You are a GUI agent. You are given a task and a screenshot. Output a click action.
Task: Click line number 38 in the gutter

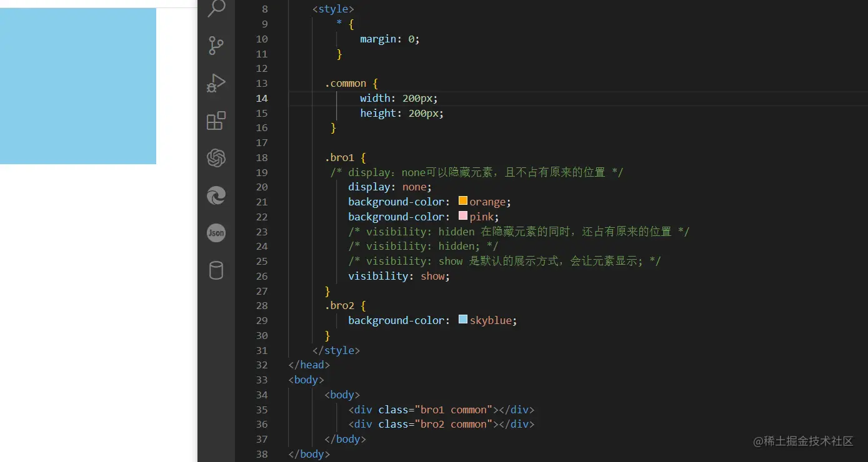coord(262,455)
